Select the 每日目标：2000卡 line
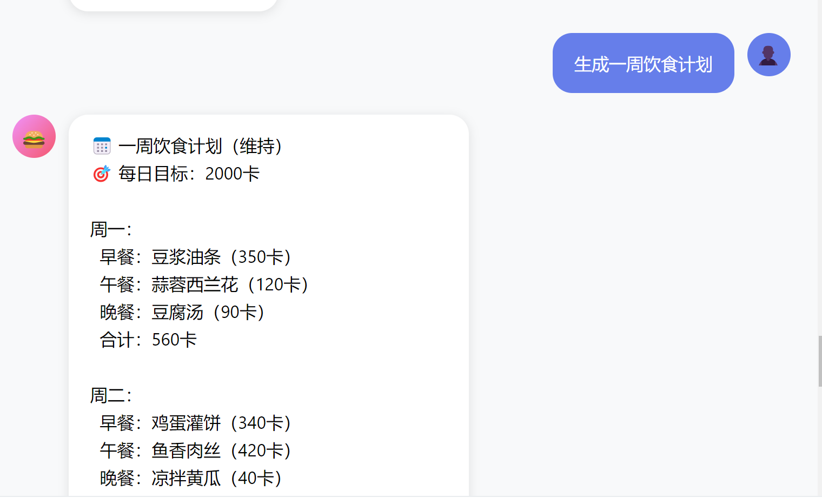Image resolution: width=822 pixels, height=504 pixels. point(188,174)
